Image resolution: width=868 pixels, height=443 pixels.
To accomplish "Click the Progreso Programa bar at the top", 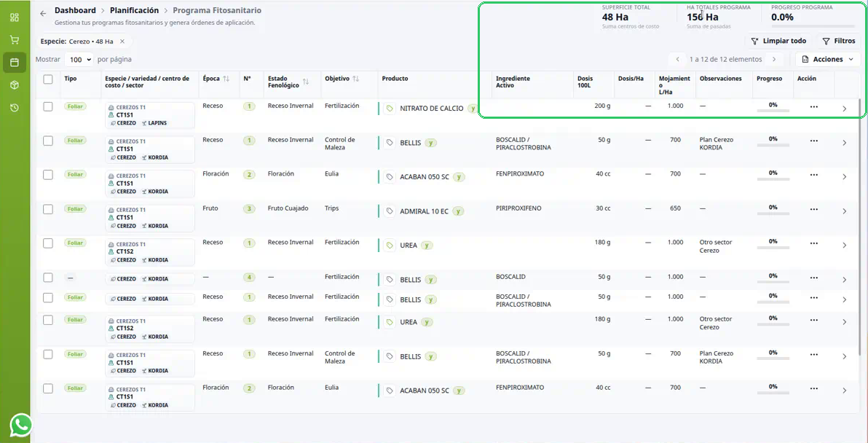I will (x=813, y=26).
